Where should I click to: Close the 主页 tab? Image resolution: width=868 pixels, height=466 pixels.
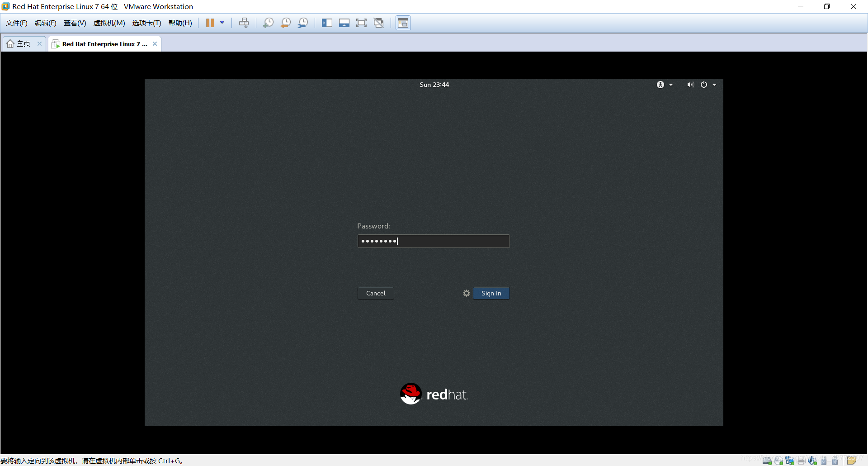[39, 44]
